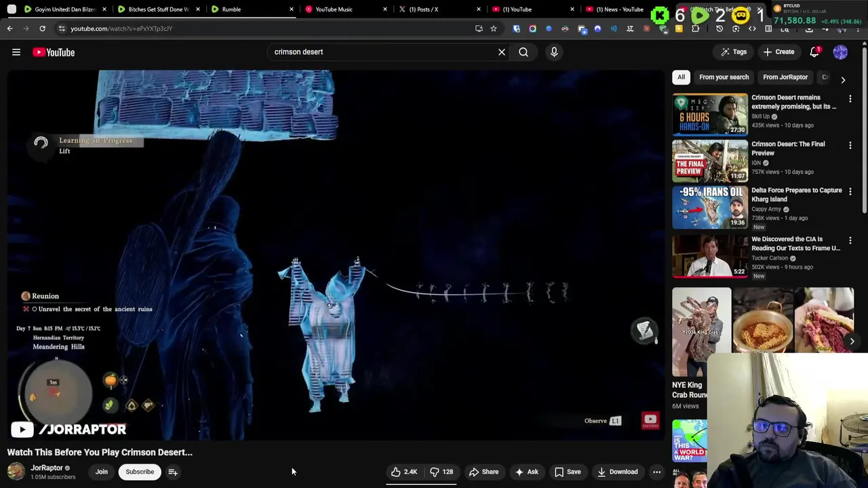Viewport: 868px width, 488px height.
Task: Close the YouTube Music tab
Action: tap(385, 9)
